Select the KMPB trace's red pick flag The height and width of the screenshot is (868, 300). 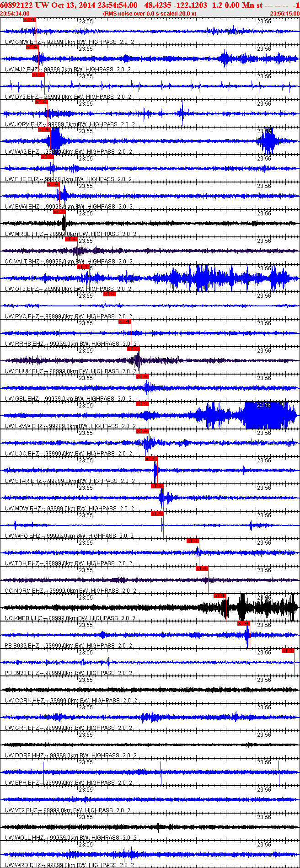[x=220, y=596]
